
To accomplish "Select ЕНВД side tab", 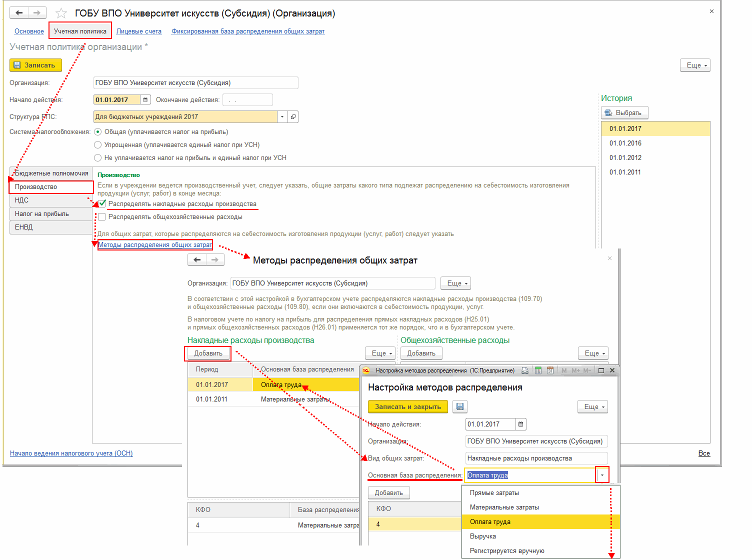I will click(51, 227).
